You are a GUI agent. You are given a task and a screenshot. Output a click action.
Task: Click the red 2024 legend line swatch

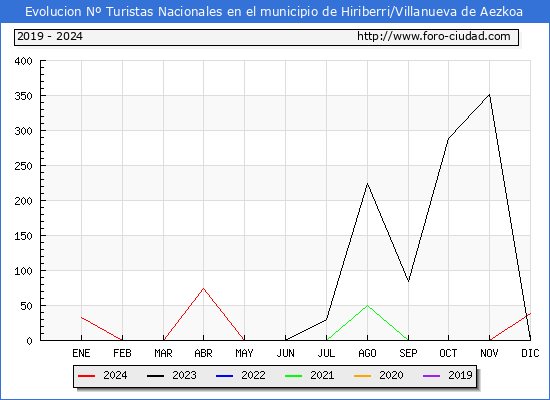point(87,376)
